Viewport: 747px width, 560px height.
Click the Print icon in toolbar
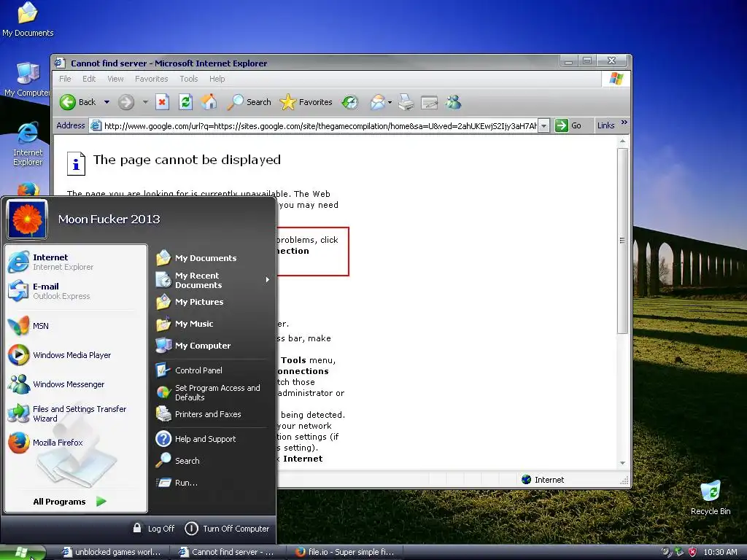[406, 102]
